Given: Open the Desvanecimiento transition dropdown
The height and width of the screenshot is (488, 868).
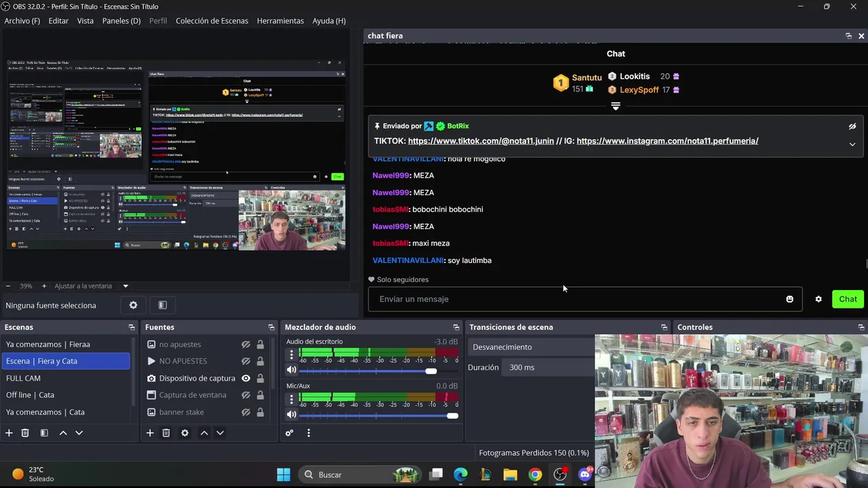Looking at the screenshot, I should tap(532, 347).
